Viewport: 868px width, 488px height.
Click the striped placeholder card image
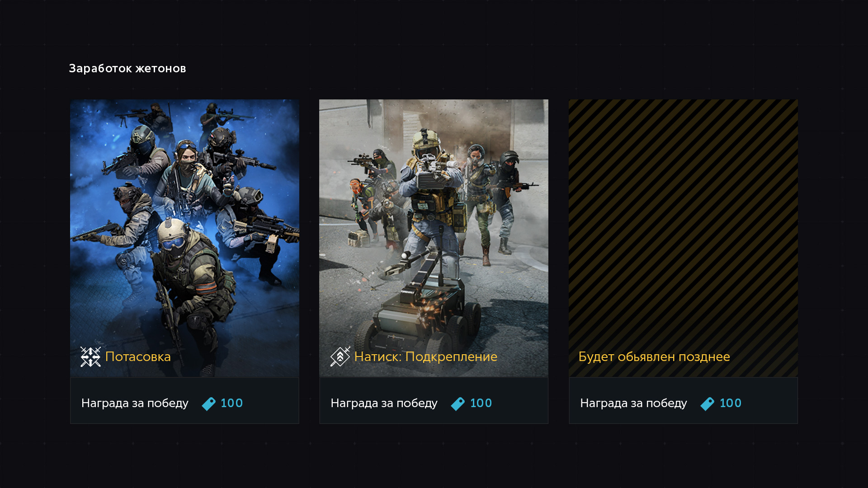pos(683,238)
